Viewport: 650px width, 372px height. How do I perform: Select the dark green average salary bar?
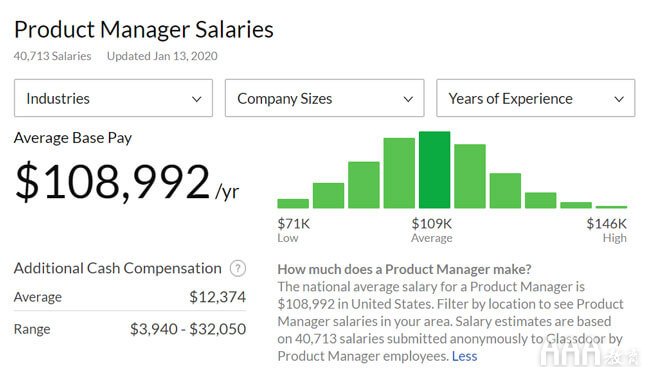(434, 170)
